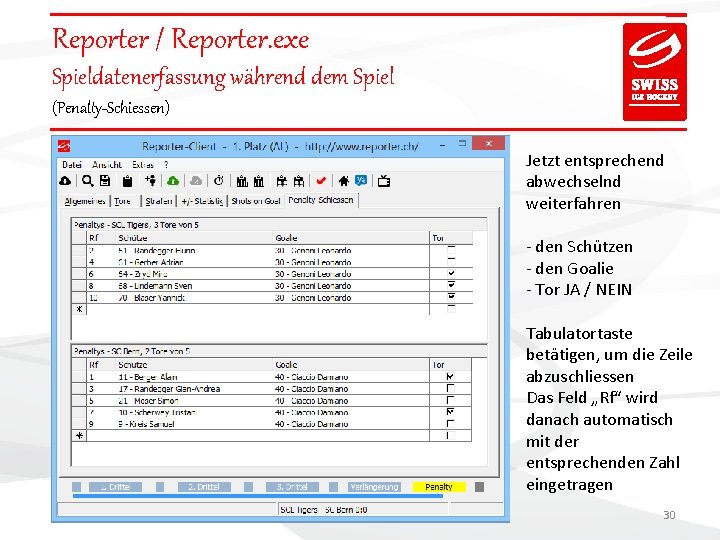The height and width of the screenshot is (540, 720).
Task: Click the grey square after Penalty button
Action: (479, 487)
